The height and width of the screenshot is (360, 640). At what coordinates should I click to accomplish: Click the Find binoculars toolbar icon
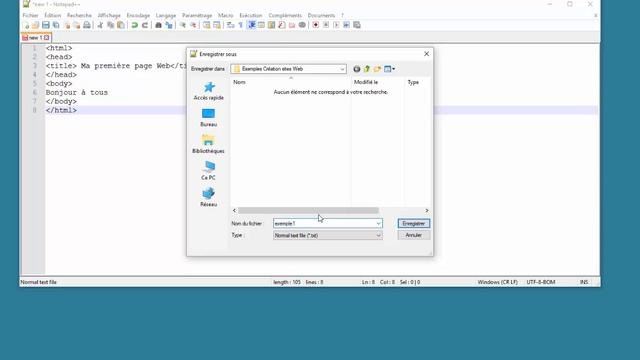(158, 25)
